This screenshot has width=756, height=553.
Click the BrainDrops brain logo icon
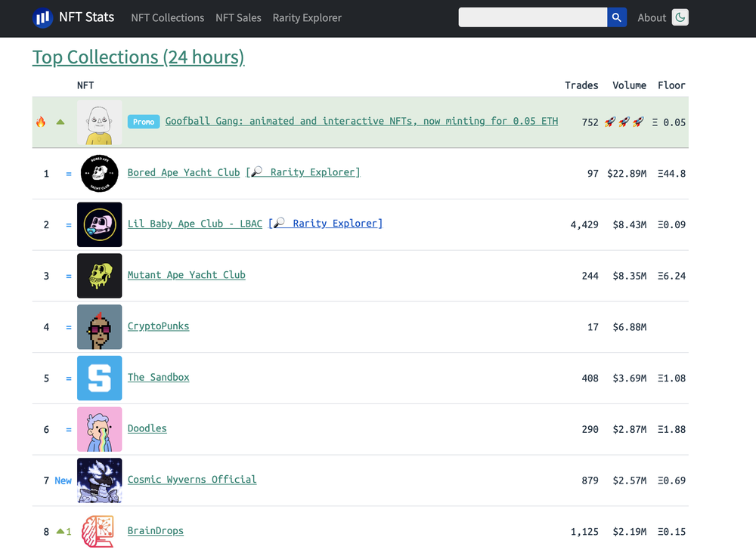[x=99, y=531]
